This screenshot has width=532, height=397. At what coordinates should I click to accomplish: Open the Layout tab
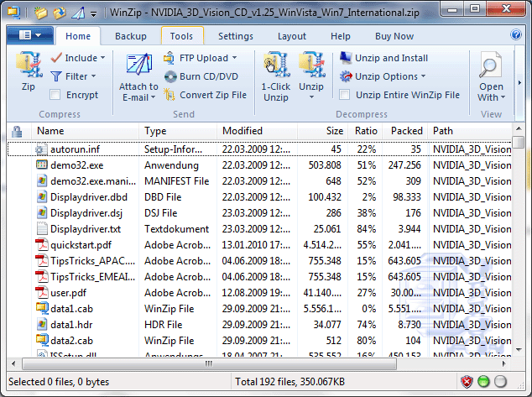pyautogui.click(x=292, y=36)
